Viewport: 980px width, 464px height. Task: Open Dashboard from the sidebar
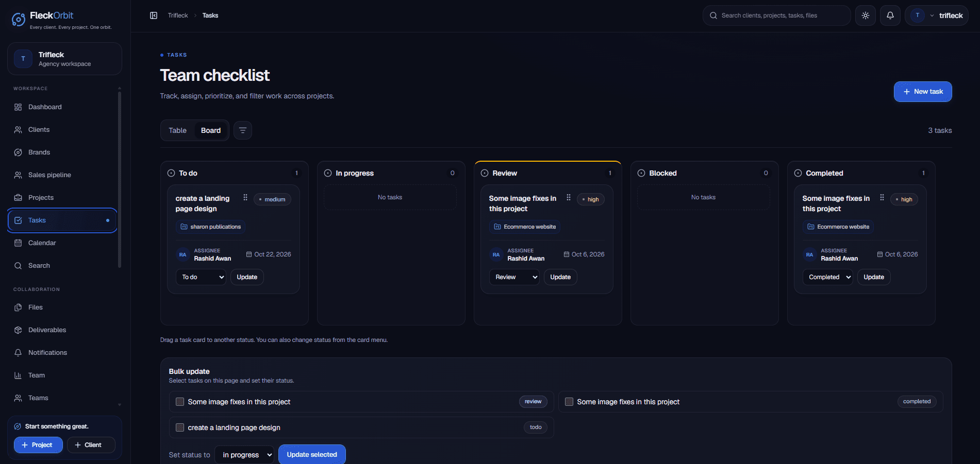click(x=62, y=107)
